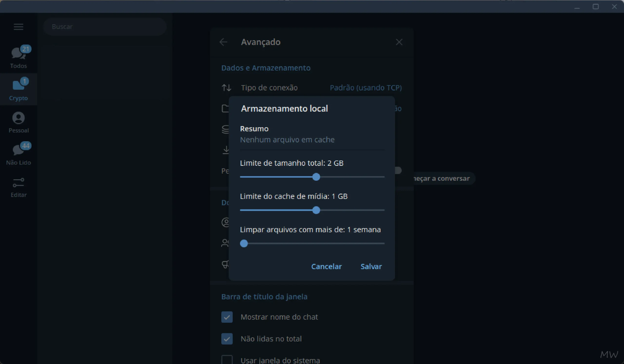Click the storage database icon
The height and width of the screenshot is (364, 624).
[x=225, y=129]
